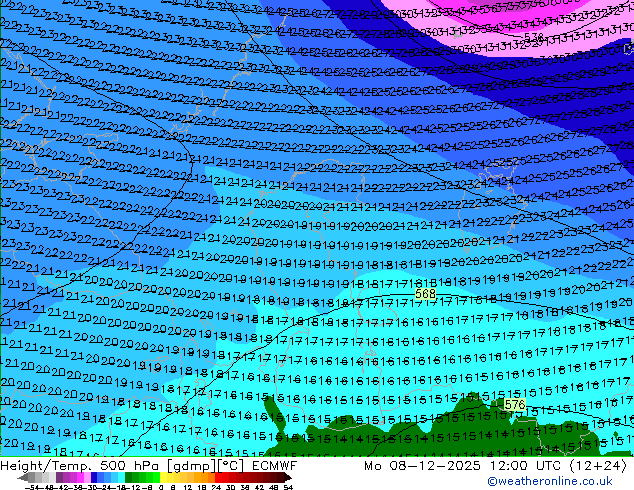This screenshot has height=490, width=634.
Task: Click the gray left arrow of color scale
Action: coord(23,477)
